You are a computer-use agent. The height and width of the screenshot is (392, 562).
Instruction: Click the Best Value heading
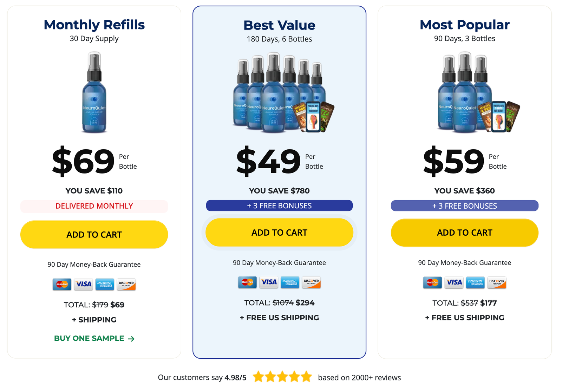tap(279, 25)
